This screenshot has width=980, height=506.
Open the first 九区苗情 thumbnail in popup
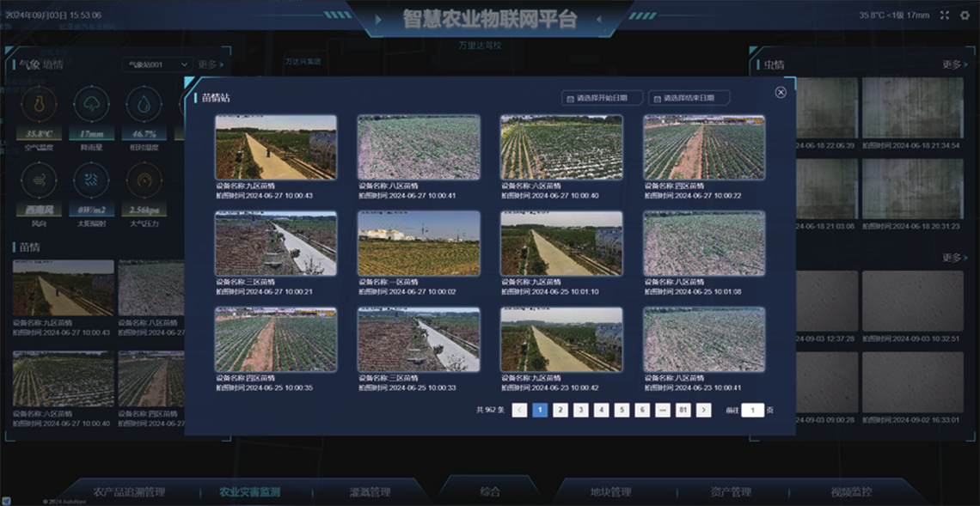point(275,148)
